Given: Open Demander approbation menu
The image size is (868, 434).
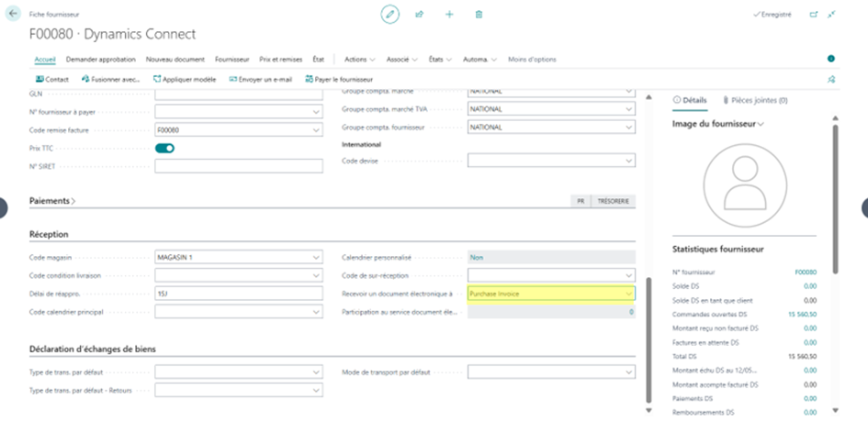Looking at the screenshot, I should (101, 59).
